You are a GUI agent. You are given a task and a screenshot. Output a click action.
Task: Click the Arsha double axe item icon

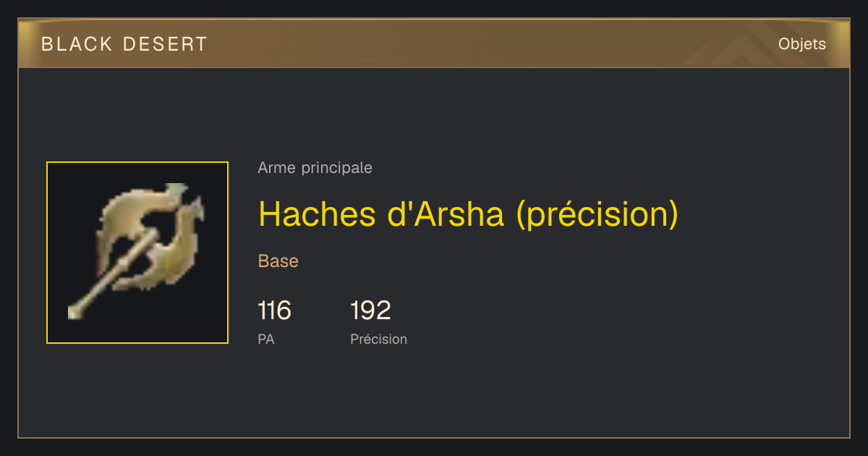pos(137,253)
